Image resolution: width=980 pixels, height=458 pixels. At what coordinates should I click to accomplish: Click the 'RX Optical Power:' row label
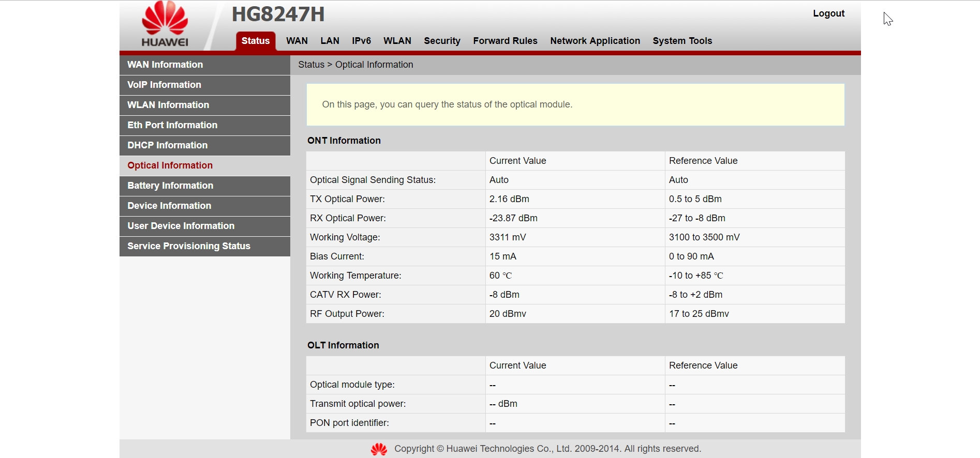(348, 218)
